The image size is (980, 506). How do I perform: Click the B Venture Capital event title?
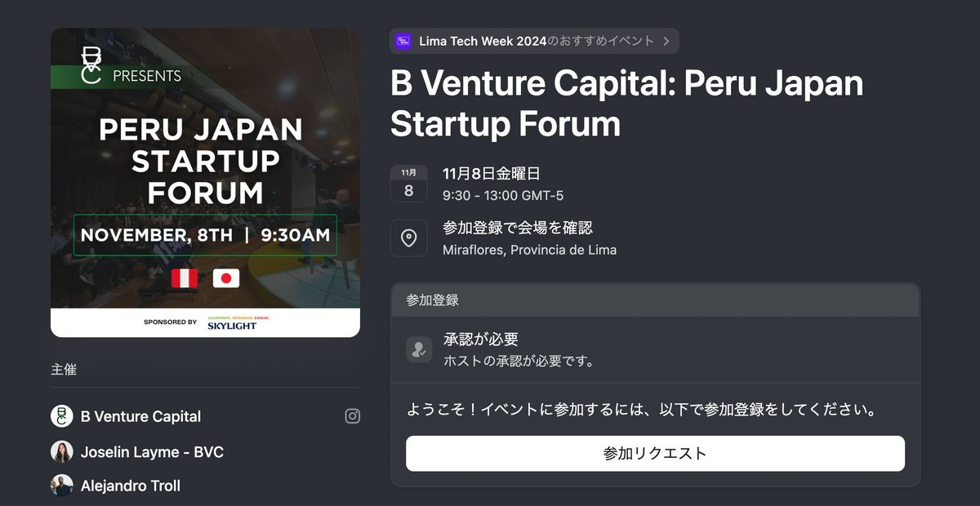click(626, 104)
